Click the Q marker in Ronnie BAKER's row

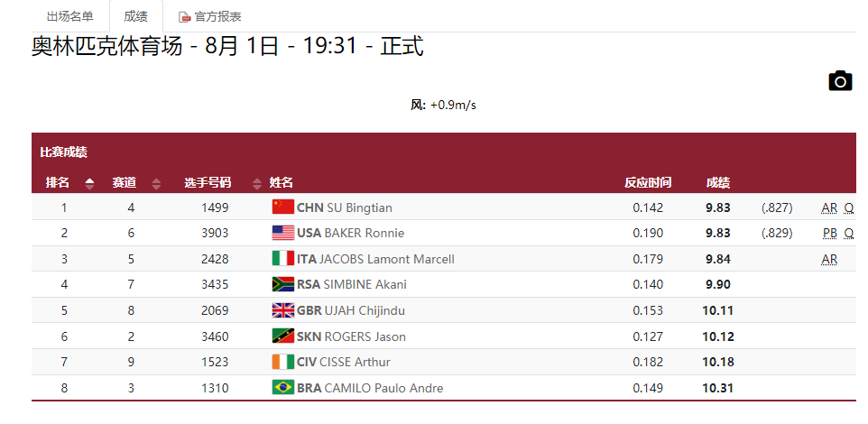tap(849, 234)
